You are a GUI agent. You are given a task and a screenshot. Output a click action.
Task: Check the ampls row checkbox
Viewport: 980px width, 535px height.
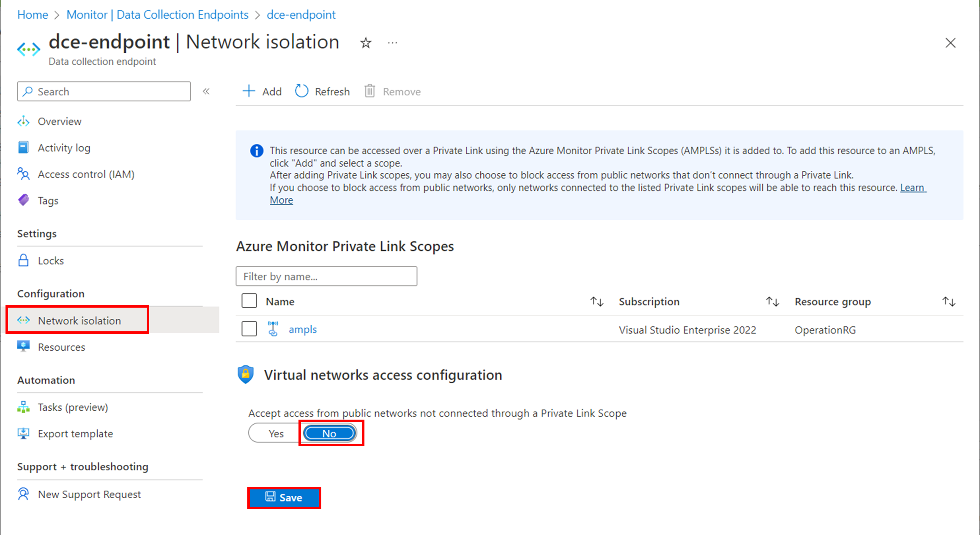pos(249,329)
